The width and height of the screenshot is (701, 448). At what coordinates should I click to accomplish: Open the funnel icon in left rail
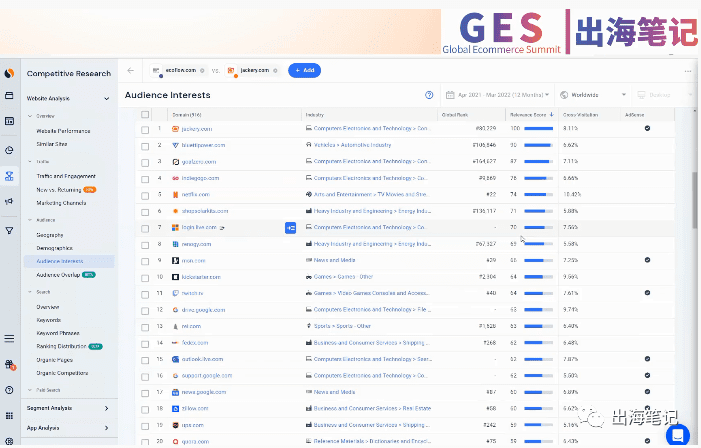tap(9, 231)
